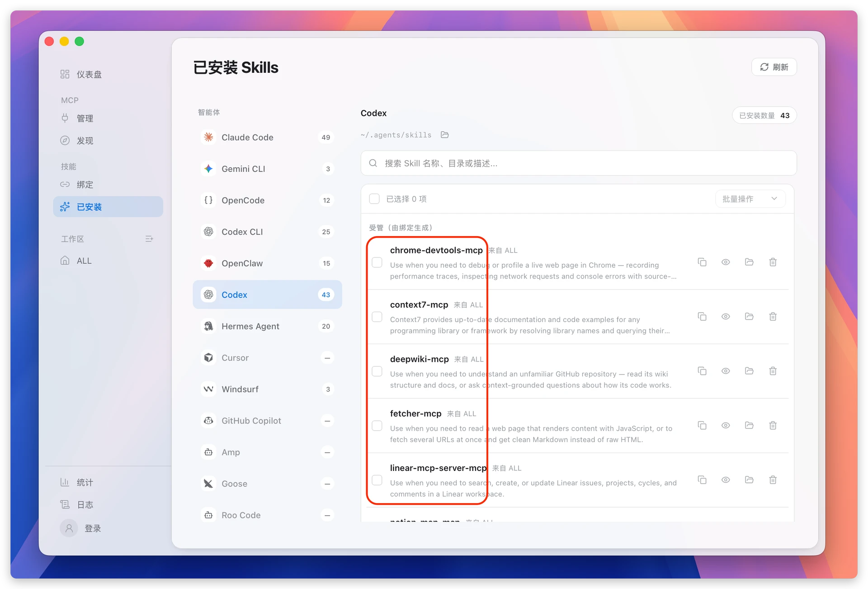The height and width of the screenshot is (589, 868).
Task: Click the 刷新 refresh button
Action: coord(774,67)
